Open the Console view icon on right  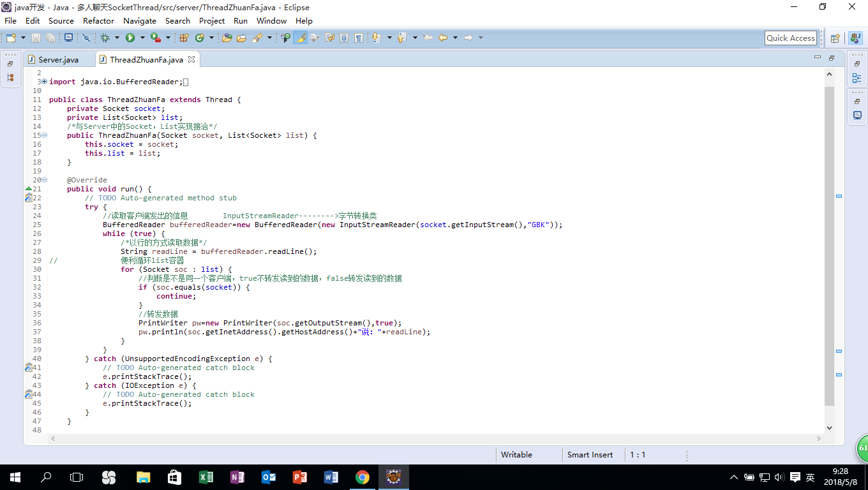(x=857, y=115)
